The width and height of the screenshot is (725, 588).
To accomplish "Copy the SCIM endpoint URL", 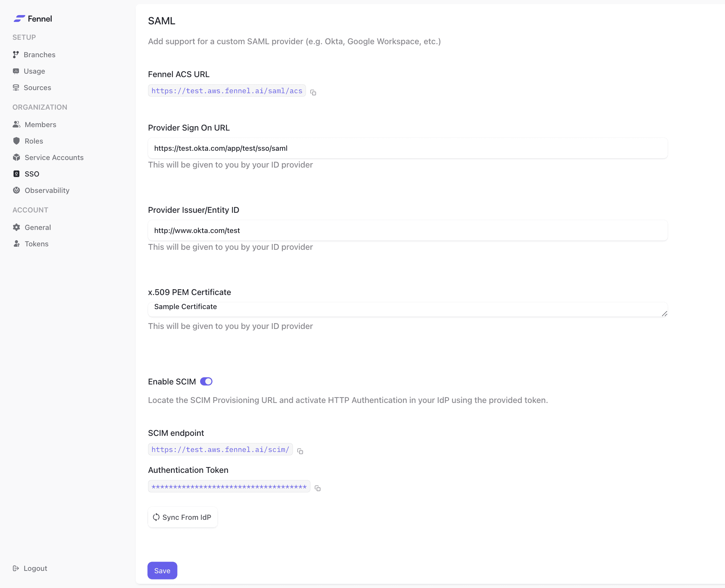I will 300,451.
